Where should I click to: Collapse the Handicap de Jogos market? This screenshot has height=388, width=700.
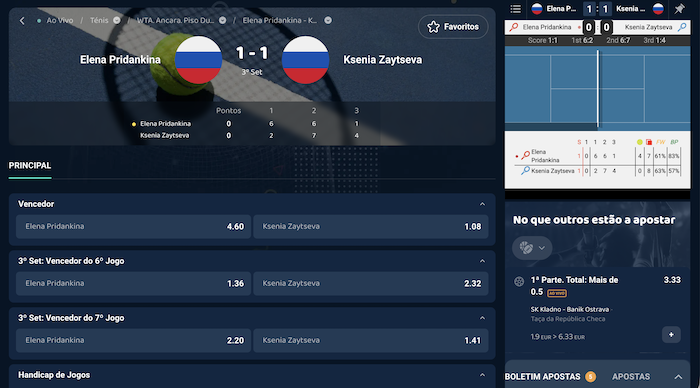click(x=482, y=375)
